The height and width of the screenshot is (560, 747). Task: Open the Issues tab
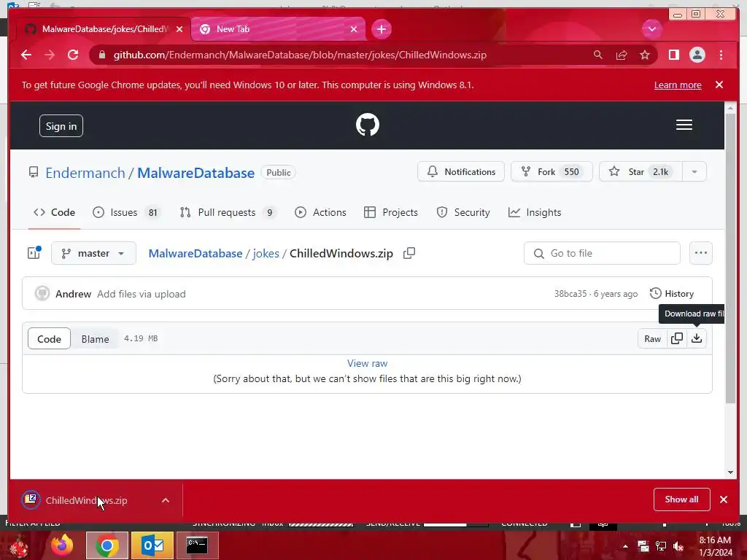126,212
